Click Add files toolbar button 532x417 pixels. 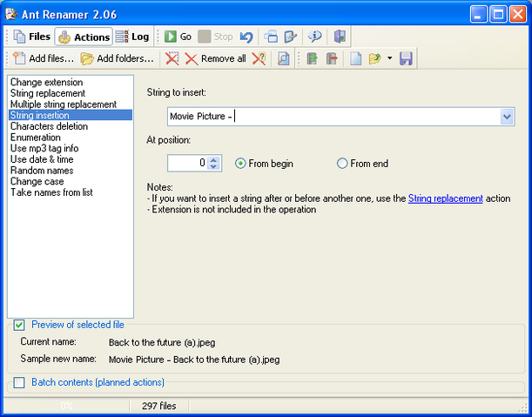click(x=43, y=58)
